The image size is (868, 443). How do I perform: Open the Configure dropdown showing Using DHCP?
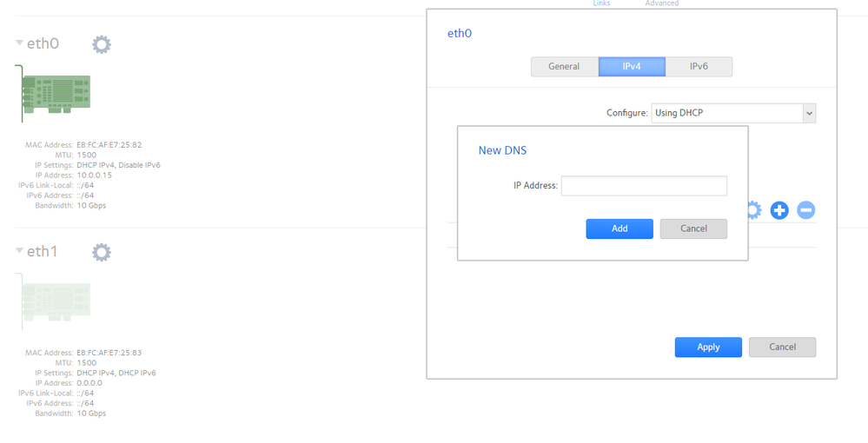click(x=733, y=113)
